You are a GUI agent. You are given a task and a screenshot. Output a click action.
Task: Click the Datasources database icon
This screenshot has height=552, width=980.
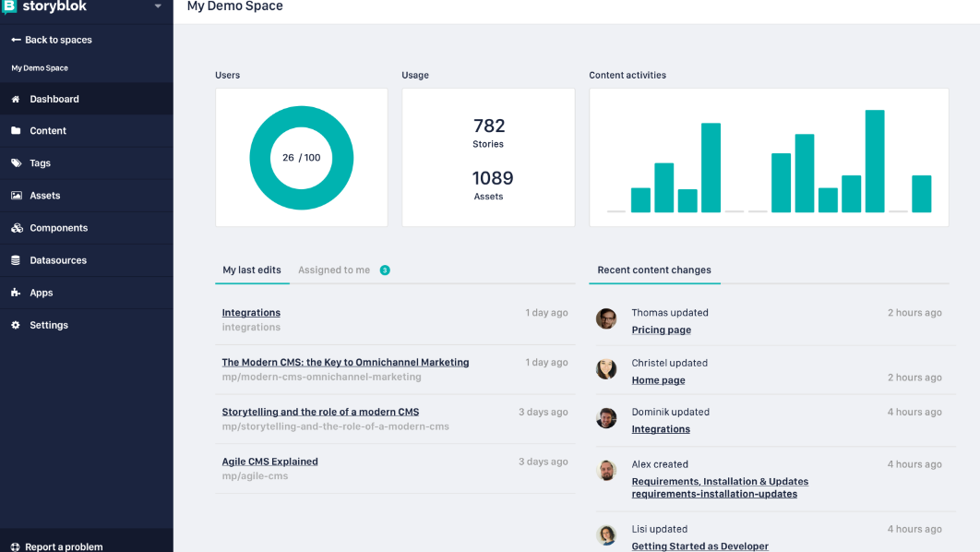tap(16, 260)
